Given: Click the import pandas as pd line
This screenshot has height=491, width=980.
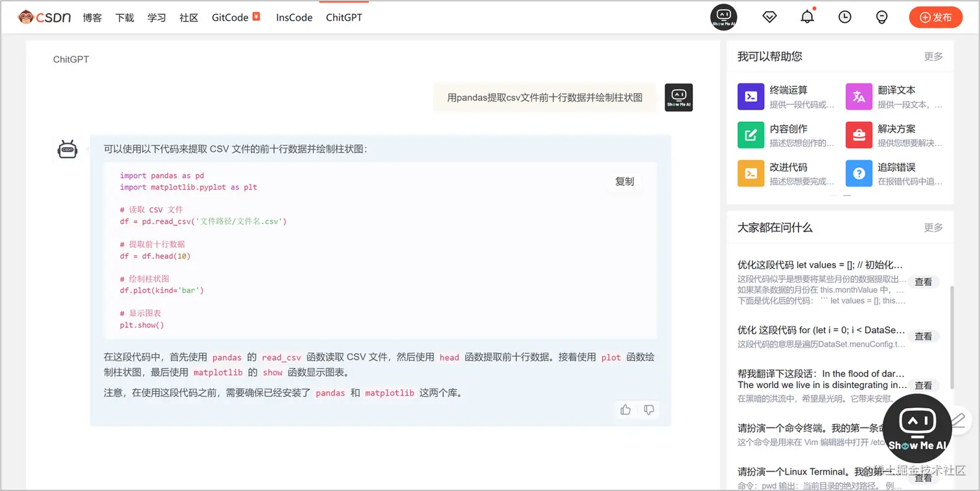Looking at the screenshot, I should tap(162, 176).
